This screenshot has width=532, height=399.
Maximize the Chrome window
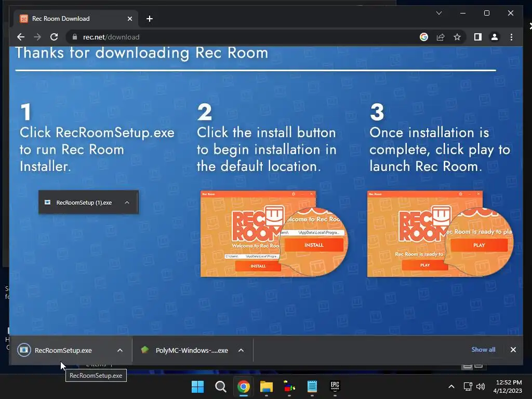[486, 13]
